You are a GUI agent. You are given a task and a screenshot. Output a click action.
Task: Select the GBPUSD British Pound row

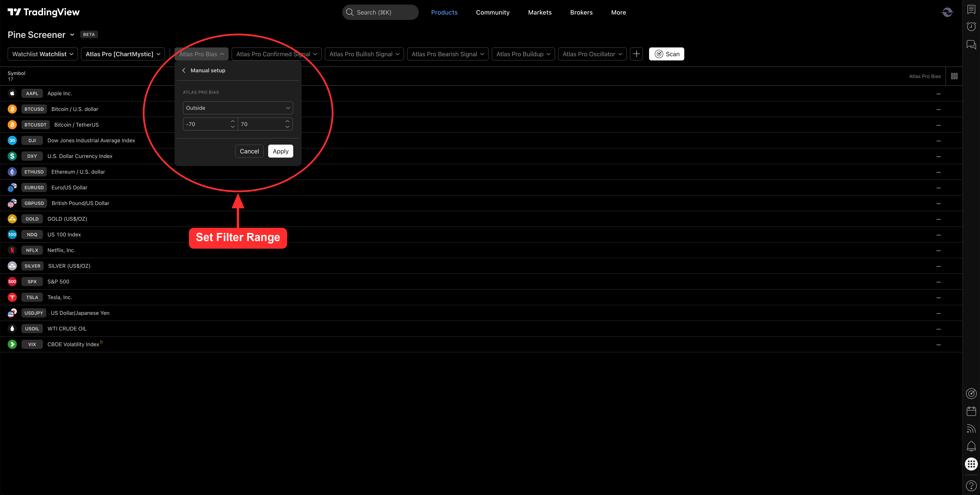(x=481, y=203)
